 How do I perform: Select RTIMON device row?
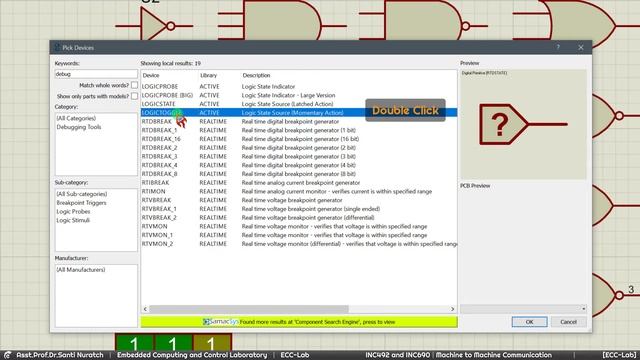[299, 191]
